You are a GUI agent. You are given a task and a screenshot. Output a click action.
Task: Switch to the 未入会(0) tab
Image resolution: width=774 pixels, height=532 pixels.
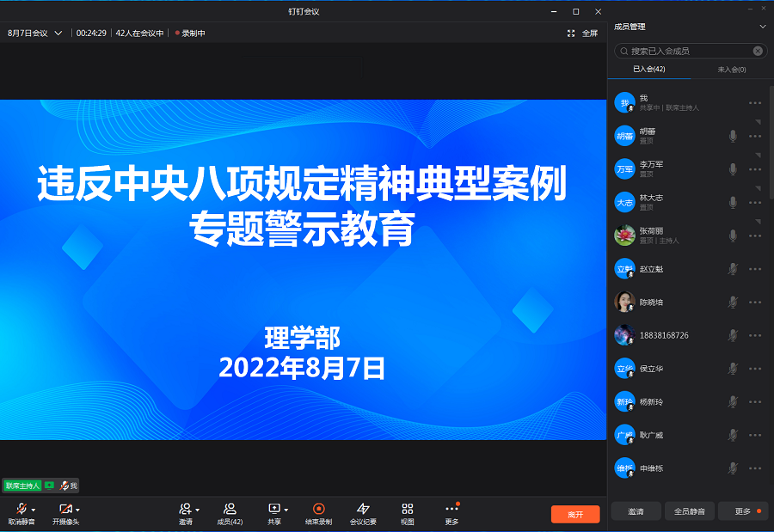[731, 70]
